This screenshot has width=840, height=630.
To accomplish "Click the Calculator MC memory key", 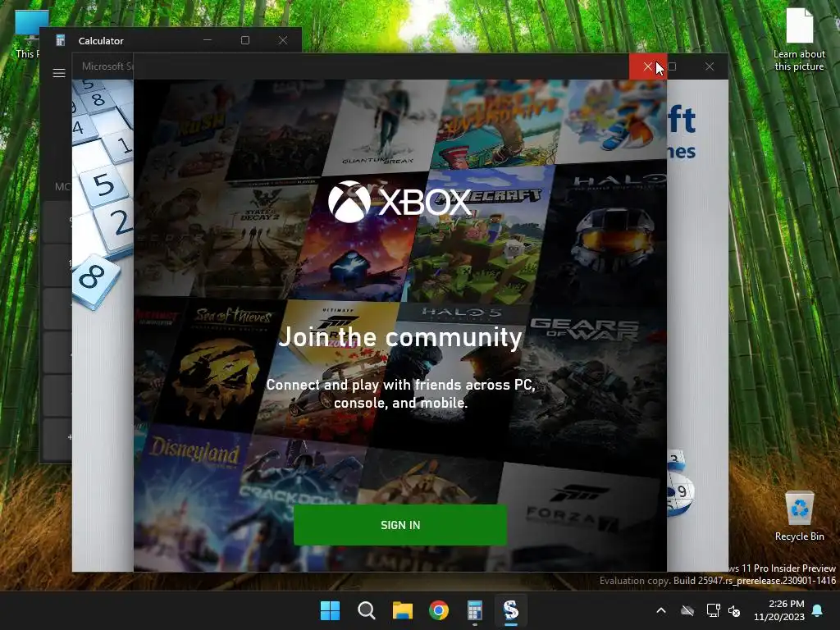I will click(x=62, y=186).
